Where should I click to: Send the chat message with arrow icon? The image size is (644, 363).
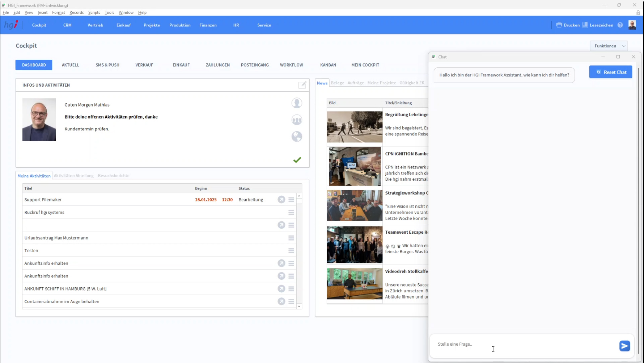pyautogui.click(x=624, y=346)
